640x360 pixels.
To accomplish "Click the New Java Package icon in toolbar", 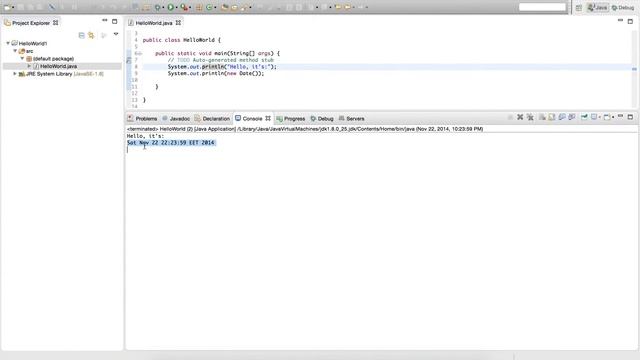I will point(199,7).
